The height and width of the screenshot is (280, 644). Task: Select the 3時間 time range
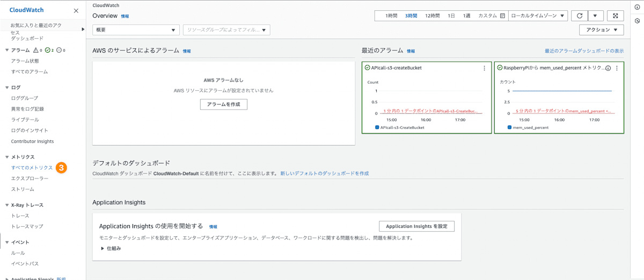click(x=411, y=16)
